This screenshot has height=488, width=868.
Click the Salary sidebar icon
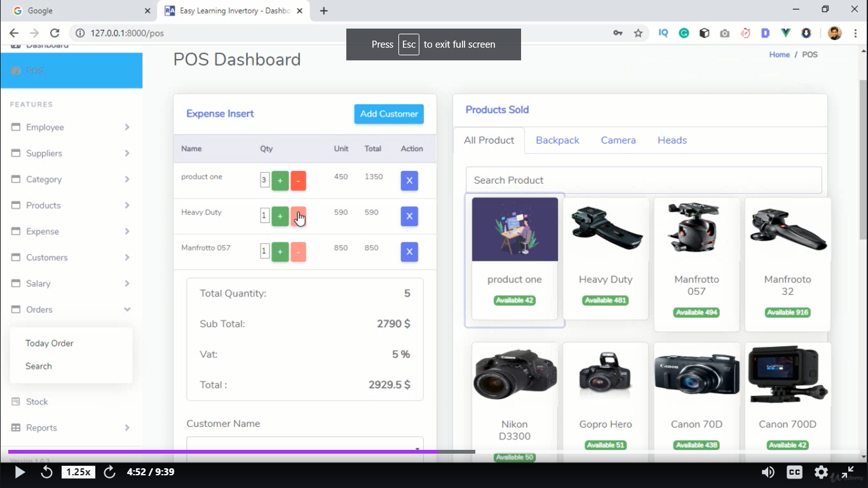pos(16,283)
